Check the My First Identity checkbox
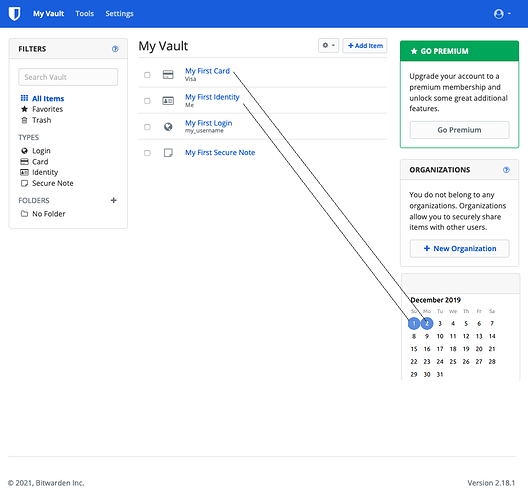The image size is (528, 500). point(147,101)
